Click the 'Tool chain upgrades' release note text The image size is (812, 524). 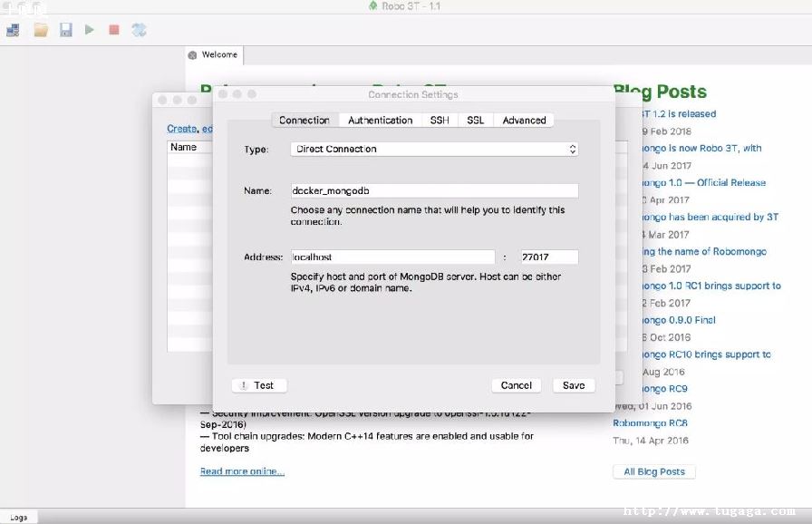click(x=367, y=442)
